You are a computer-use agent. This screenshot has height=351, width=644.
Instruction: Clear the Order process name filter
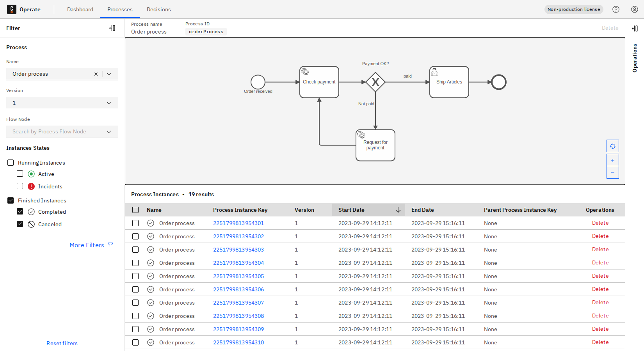point(96,74)
